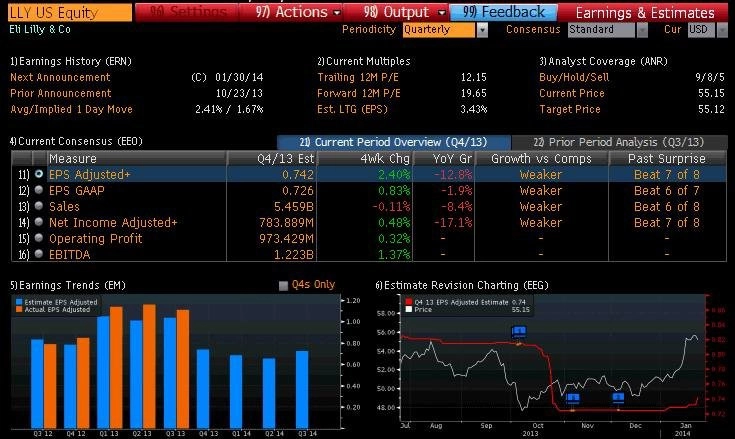Sort by the YoY Gr column header
The image size is (735, 439).
[443, 158]
